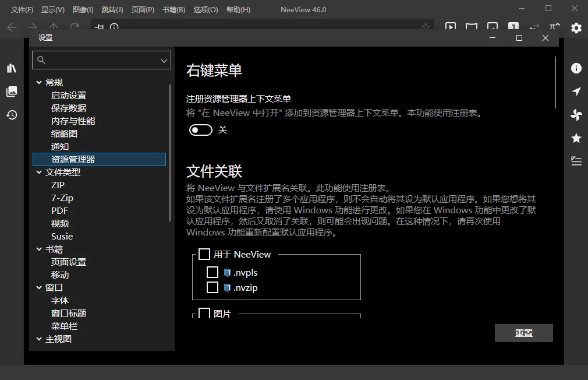Click the up arrow navigation icon
This screenshot has width=588, height=380.
pyautogui.click(x=54, y=27)
